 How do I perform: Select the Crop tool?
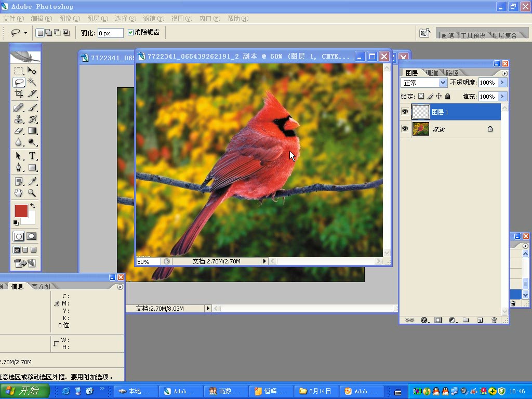pos(19,94)
